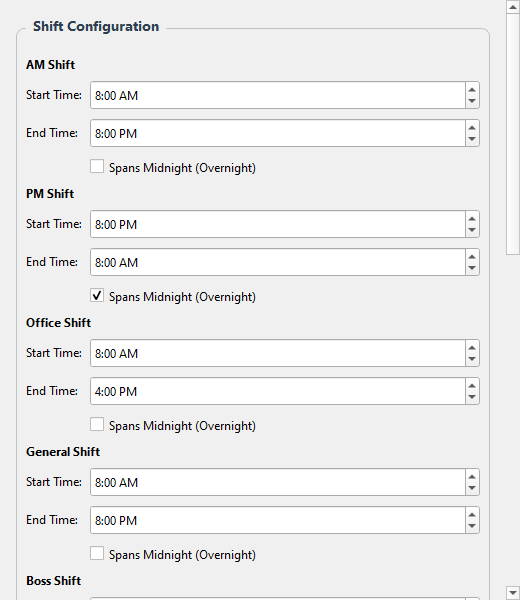Decrease General Shift end time with down arrow

472,526
